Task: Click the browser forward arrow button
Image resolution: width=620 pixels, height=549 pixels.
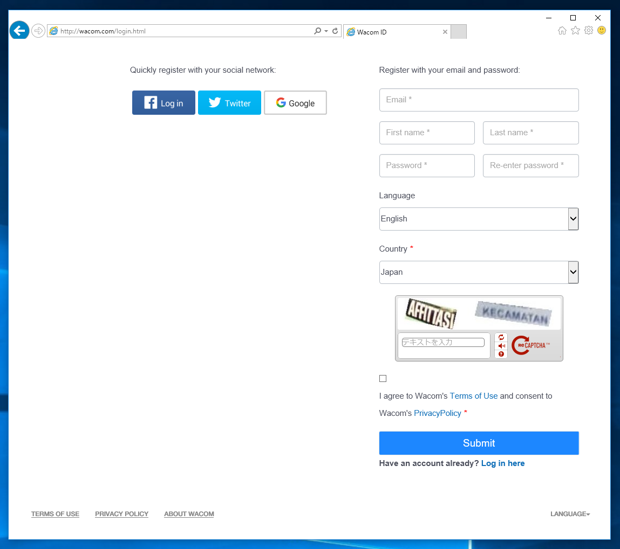Action: 38,31
